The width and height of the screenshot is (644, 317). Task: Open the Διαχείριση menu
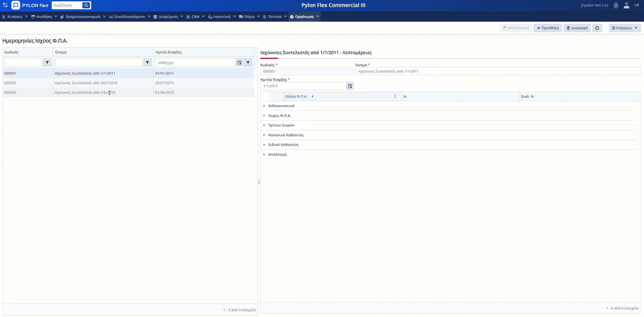[x=168, y=17]
